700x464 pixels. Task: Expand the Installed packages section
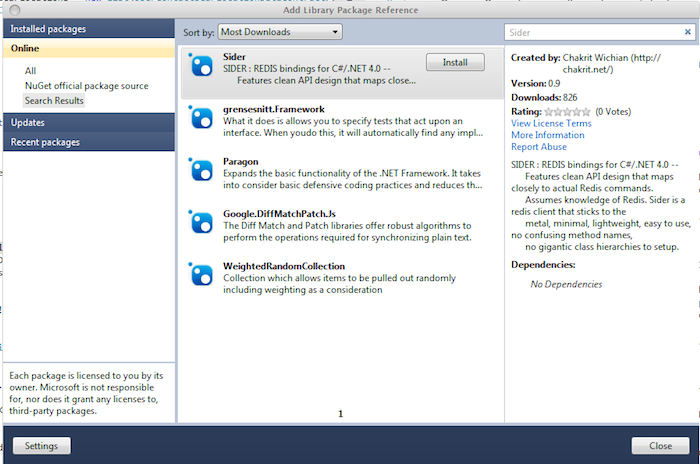pyautogui.click(x=89, y=29)
